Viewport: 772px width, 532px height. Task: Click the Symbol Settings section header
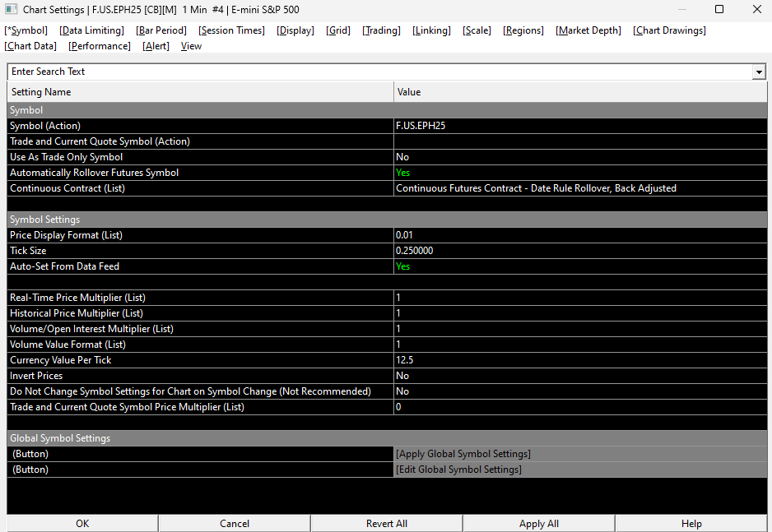(387, 220)
